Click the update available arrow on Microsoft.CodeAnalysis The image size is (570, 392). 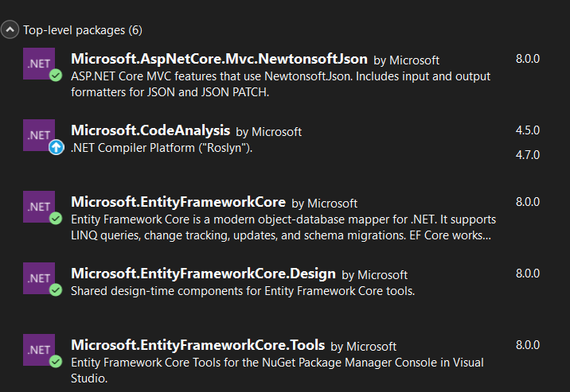pos(56,147)
